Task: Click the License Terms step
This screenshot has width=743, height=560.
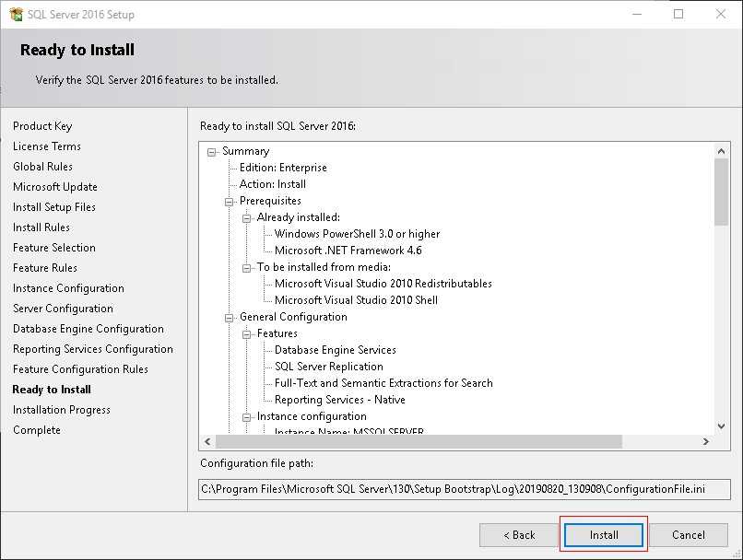Action: (x=47, y=146)
